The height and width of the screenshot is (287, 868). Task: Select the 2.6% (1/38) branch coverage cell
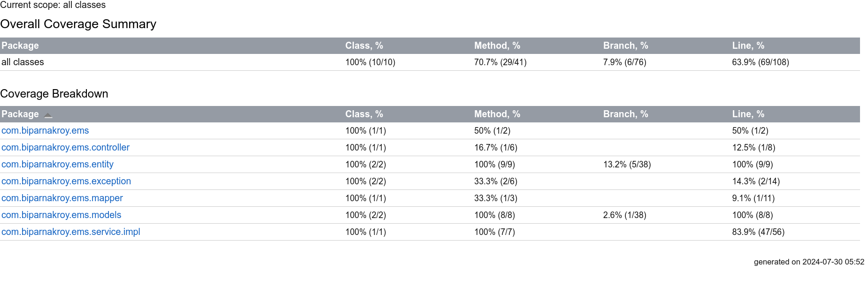[624, 215]
